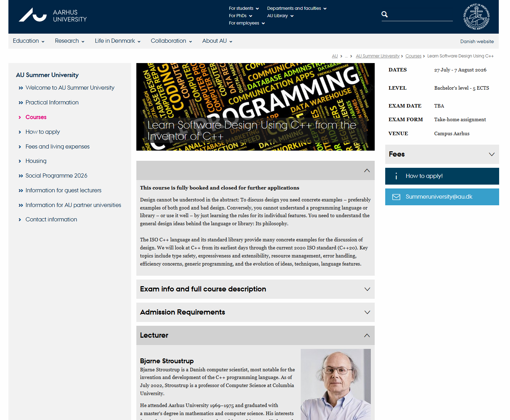Click the Bachelor's level - 5 ECTS text
This screenshot has height=420, width=510.
[x=462, y=88]
